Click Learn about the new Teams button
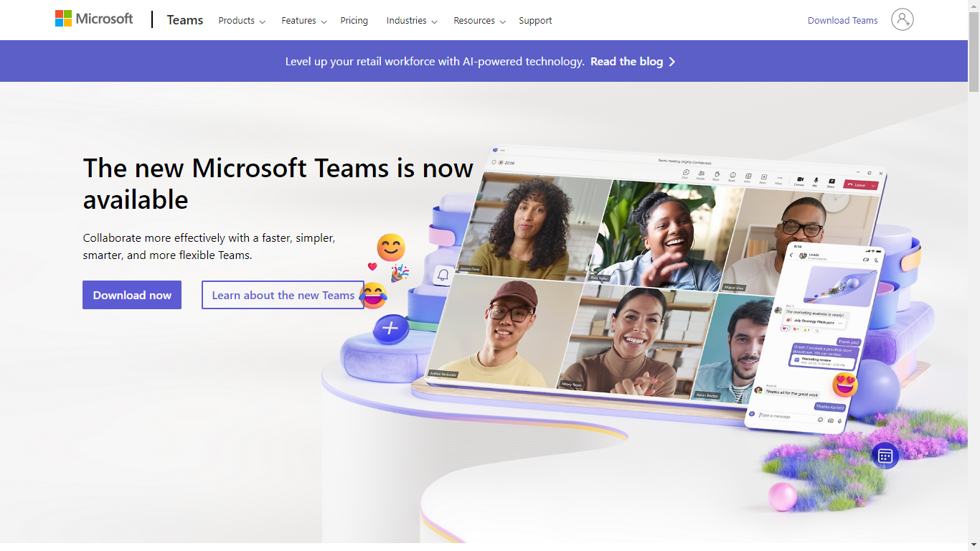The image size is (980, 551). tap(283, 295)
